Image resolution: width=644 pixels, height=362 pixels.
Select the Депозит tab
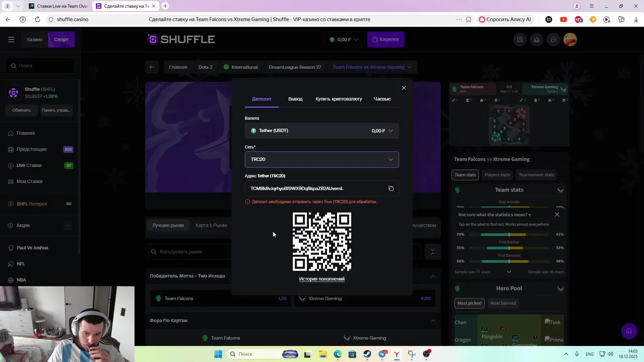click(262, 99)
